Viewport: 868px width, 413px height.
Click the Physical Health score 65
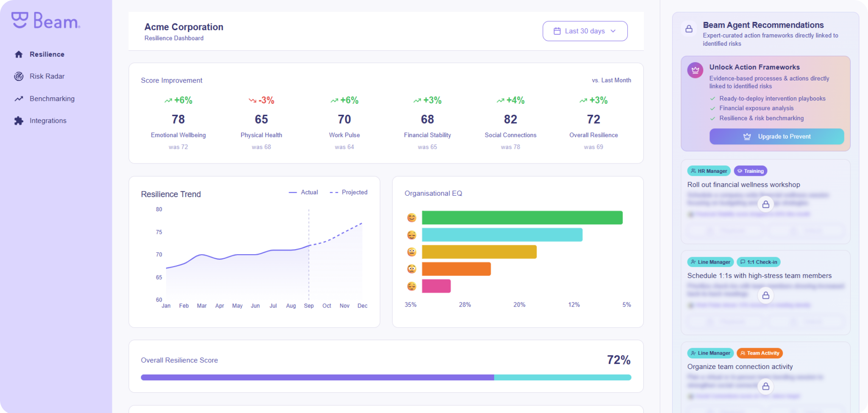[x=262, y=119]
